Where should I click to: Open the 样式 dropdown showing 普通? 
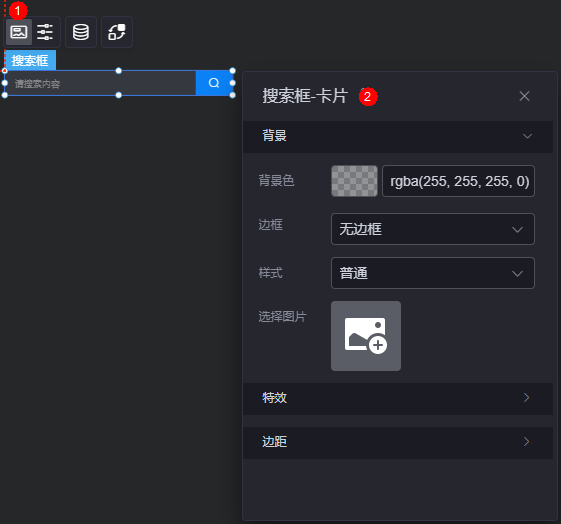pos(433,273)
